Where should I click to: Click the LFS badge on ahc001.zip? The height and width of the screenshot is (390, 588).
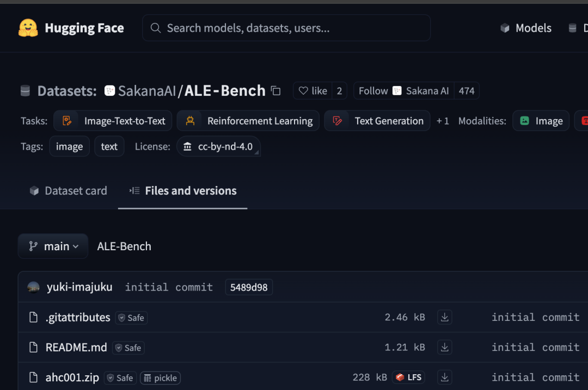[409, 377]
